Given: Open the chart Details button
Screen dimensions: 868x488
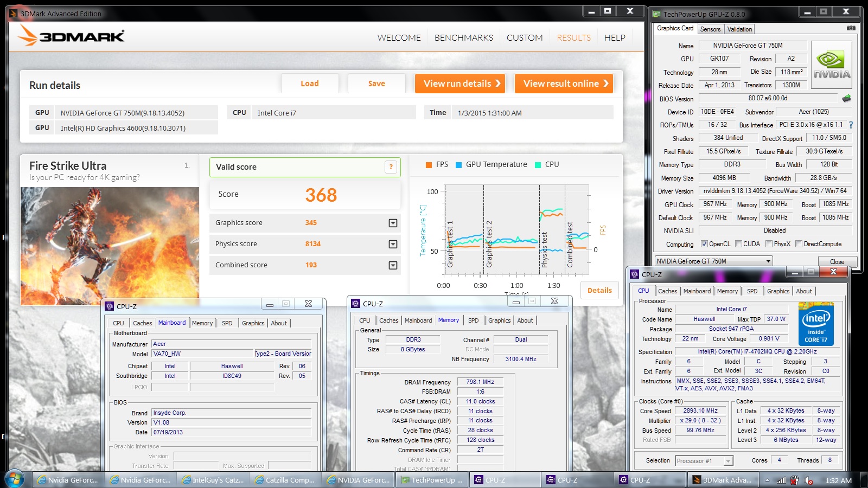Looking at the screenshot, I should [599, 291].
